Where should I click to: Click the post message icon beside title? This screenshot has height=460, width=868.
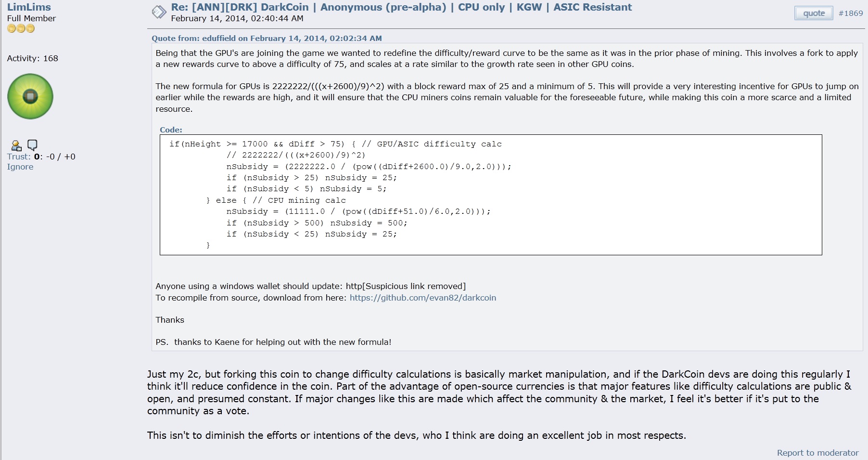click(159, 12)
